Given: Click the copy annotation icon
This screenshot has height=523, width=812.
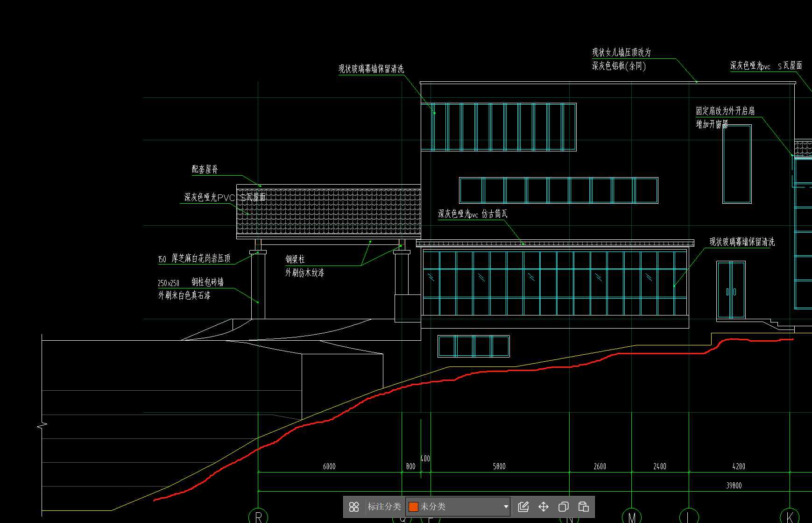Looking at the screenshot, I should pyautogui.click(x=564, y=507).
